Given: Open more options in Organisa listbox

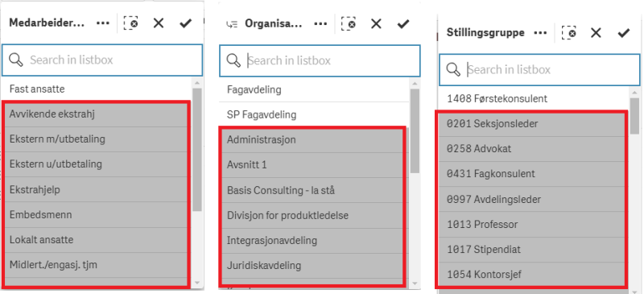Looking at the screenshot, I should (320, 24).
